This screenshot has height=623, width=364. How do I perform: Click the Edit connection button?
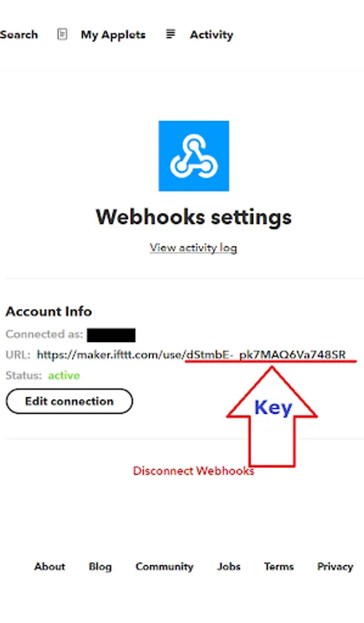(x=69, y=401)
